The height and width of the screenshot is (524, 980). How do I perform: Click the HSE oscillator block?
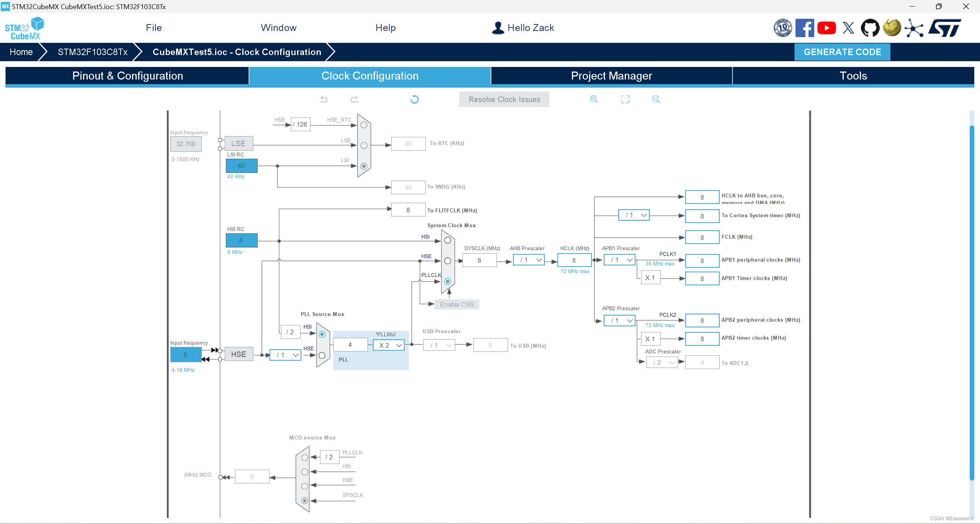(238, 354)
